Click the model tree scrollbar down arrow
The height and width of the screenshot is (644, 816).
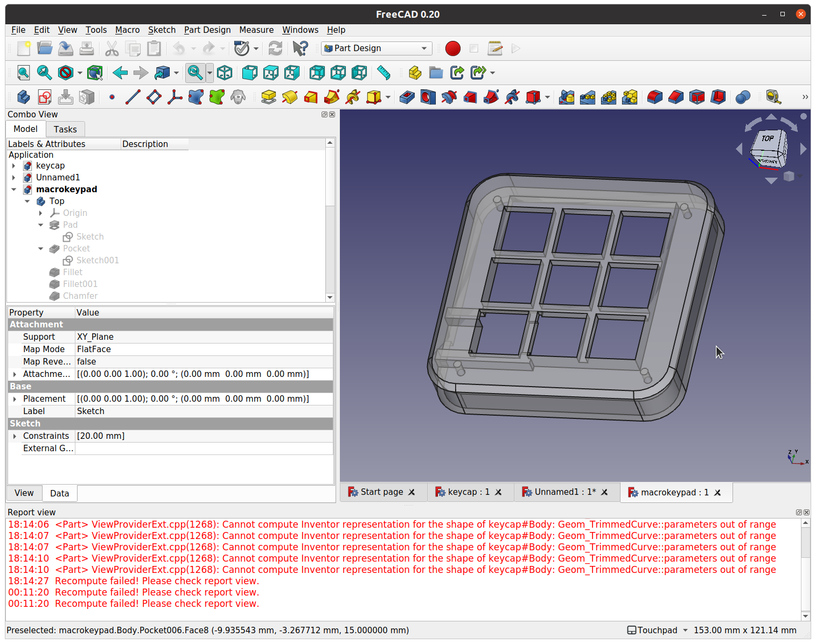(x=330, y=298)
